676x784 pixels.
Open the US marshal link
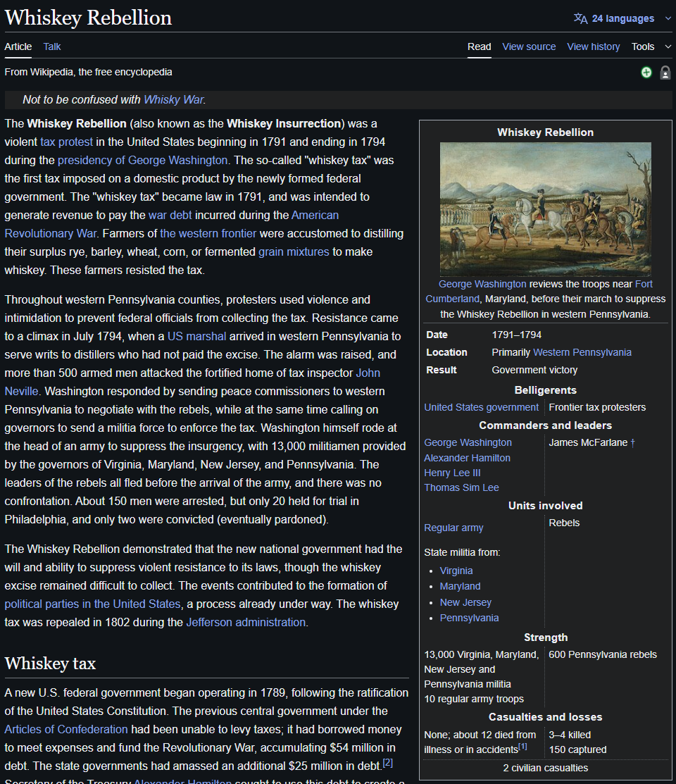[x=196, y=337]
